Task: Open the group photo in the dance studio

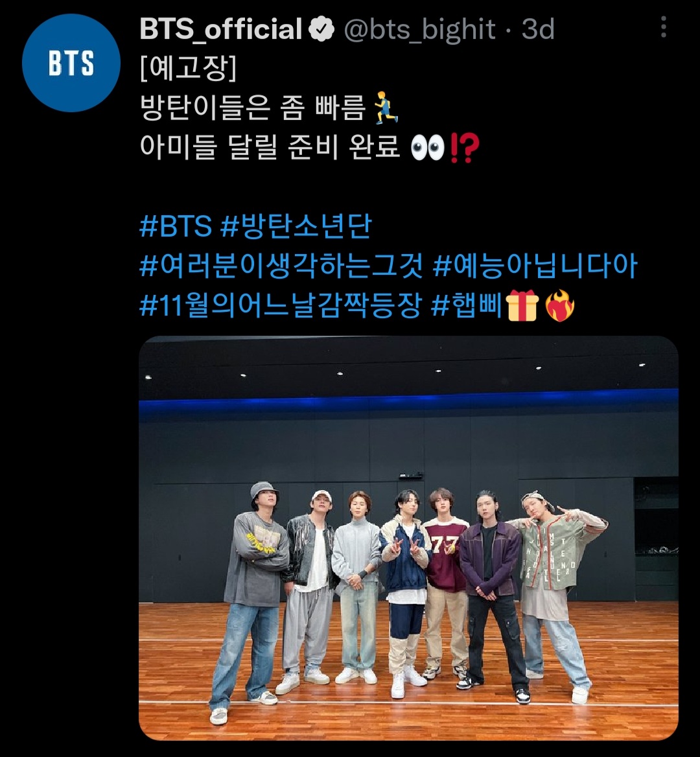Action: [408, 538]
